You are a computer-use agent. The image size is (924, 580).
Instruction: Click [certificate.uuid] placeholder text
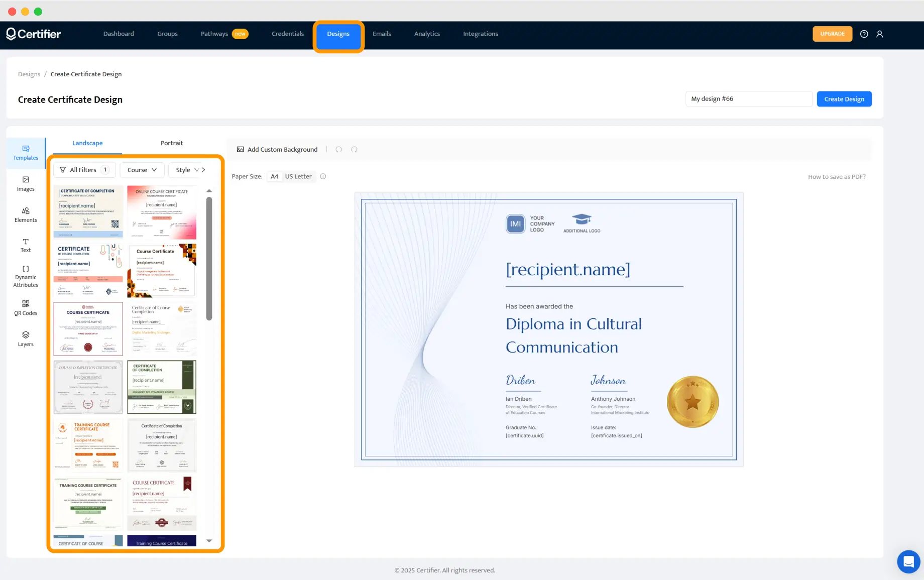click(x=524, y=435)
